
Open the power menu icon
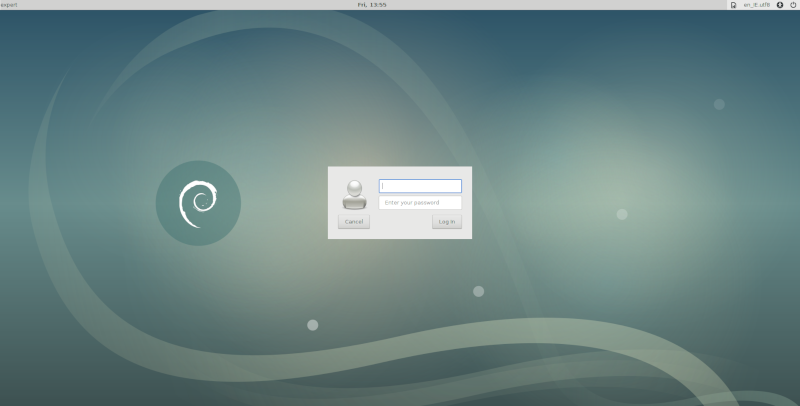(x=793, y=5)
